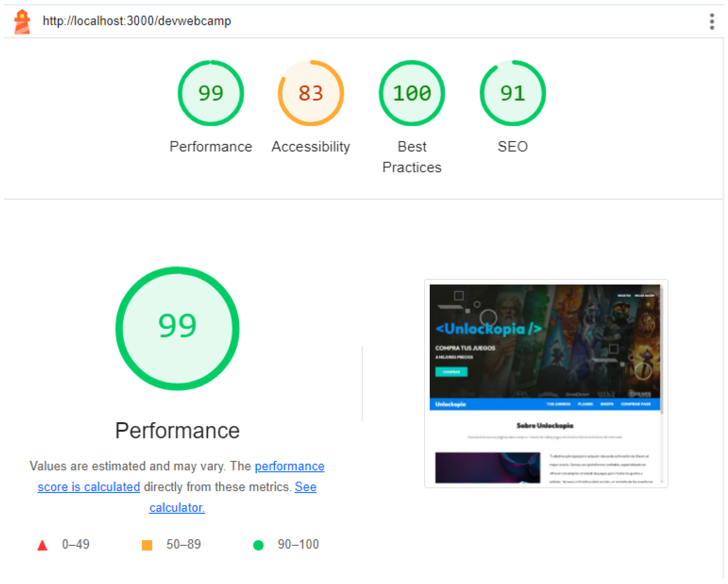Jump to Best Practices gauge showing 100

(412, 93)
